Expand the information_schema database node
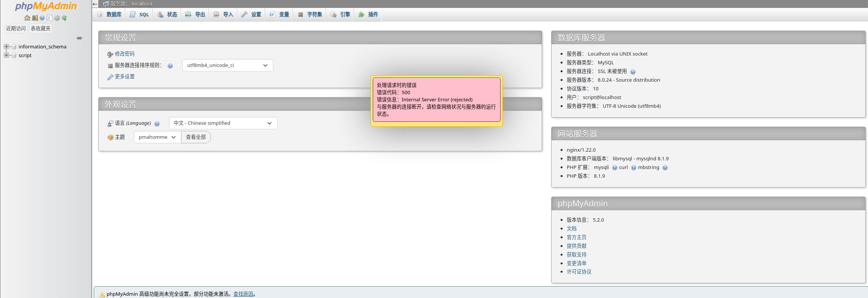This screenshot has height=298, width=868. tap(6, 47)
